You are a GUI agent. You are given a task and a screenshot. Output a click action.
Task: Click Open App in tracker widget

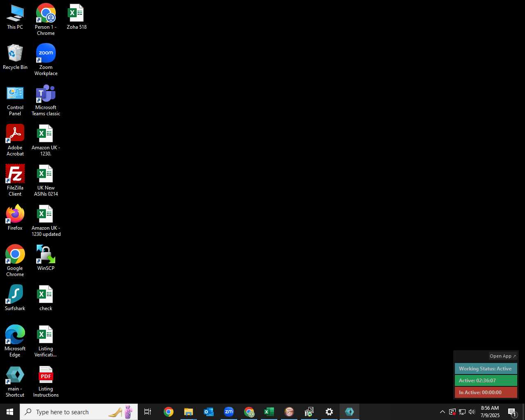[x=503, y=356]
